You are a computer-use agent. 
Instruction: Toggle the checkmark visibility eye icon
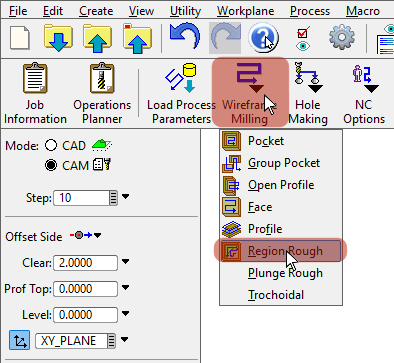(303, 38)
